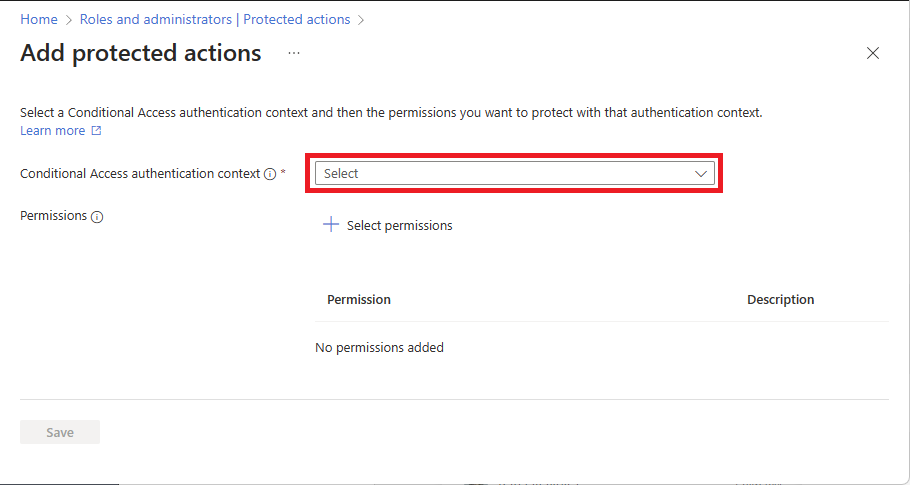Viewport: 910px width, 485px height.
Task: Close the Add protected actions pane
Action: coord(873,53)
